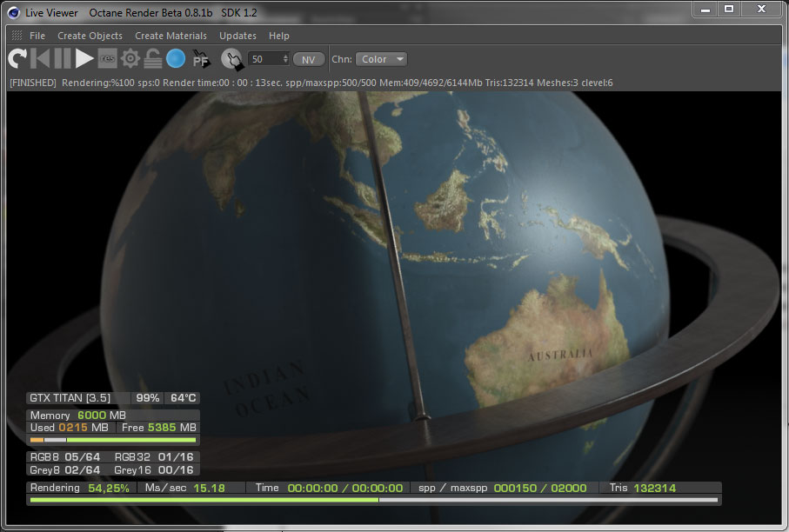Click the 'Ms/sec 15.18' readout

(x=185, y=488)
